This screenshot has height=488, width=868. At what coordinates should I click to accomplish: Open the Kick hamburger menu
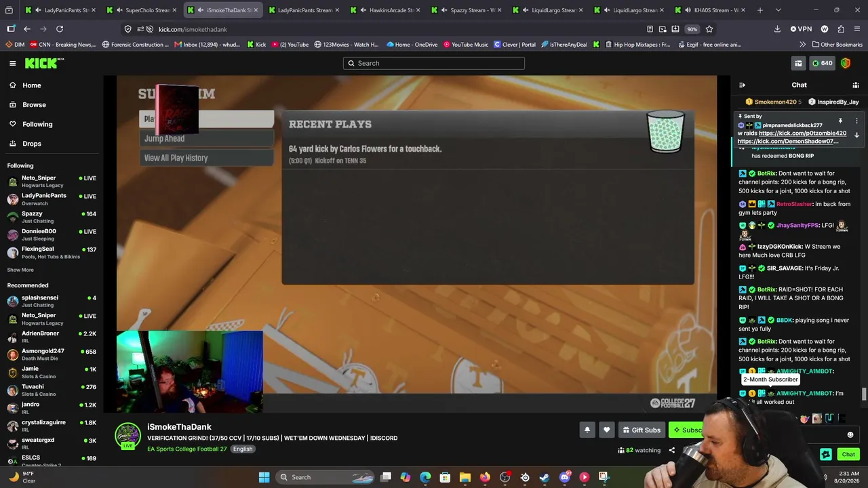coord(12,63)
